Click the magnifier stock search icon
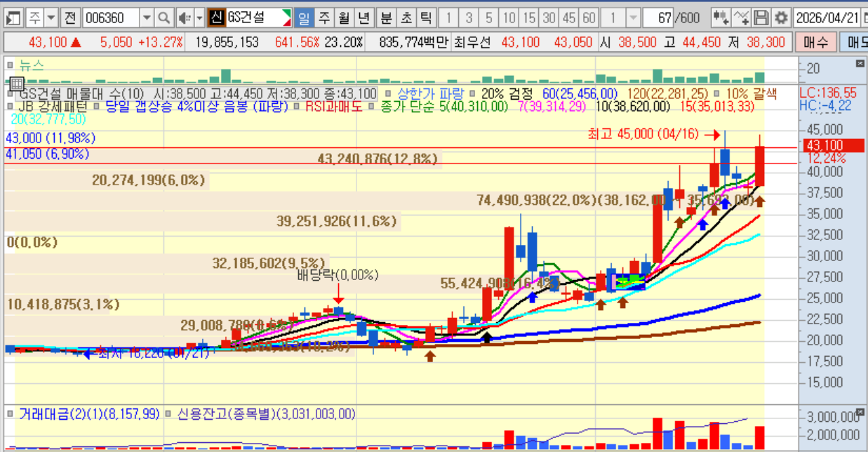 163,17
